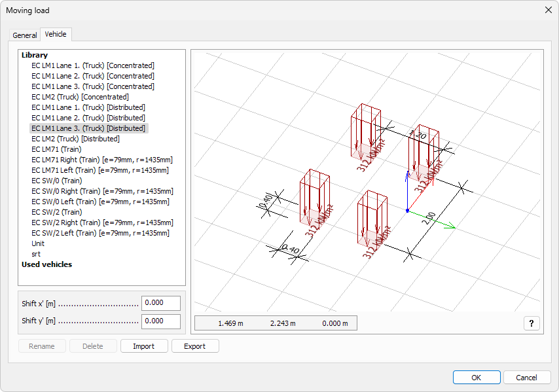This screenshot has width=559, height=392.
Task: Click the help question mark button
Action: [532, 323]
